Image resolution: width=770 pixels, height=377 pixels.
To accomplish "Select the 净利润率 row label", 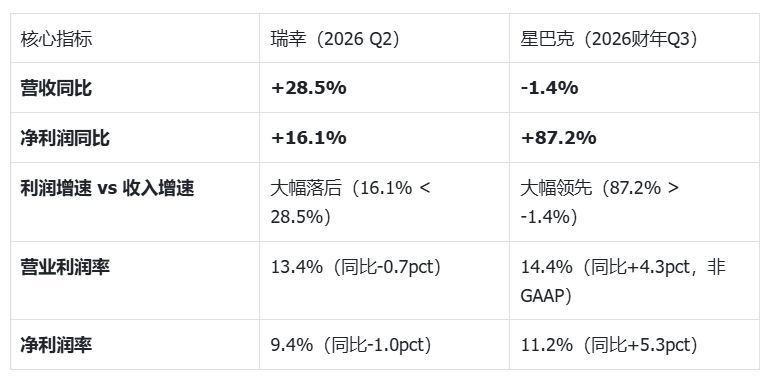I will [x=56, y=345].
